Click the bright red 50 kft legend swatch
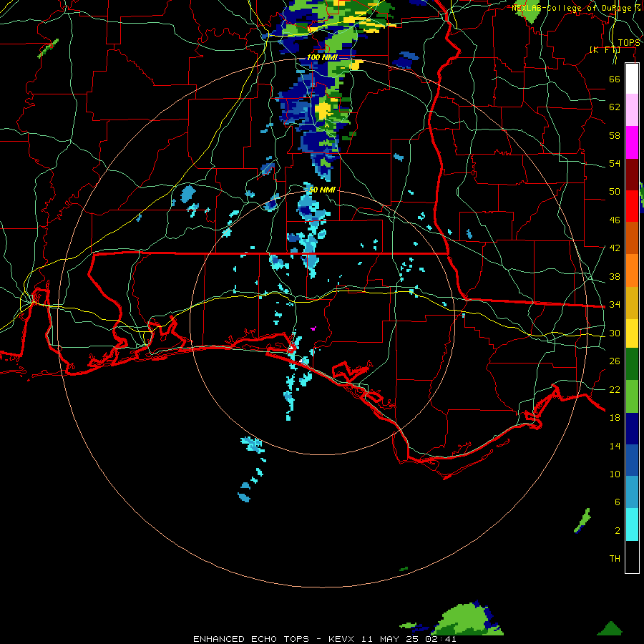The height and width of the screenshot is (644, 644). click(x=632, y=206)
